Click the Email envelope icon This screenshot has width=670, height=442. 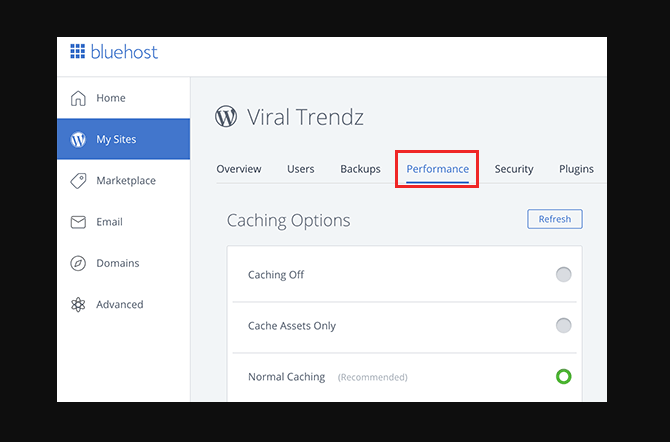pyautogui.click(x=78, y=222)
